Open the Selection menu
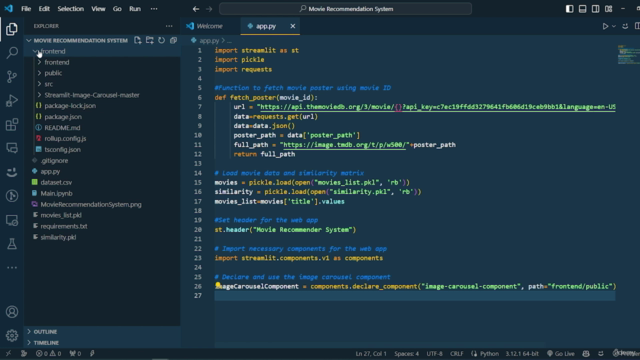Viewport: 640px width, 360px height. click(x=70, y=9)
